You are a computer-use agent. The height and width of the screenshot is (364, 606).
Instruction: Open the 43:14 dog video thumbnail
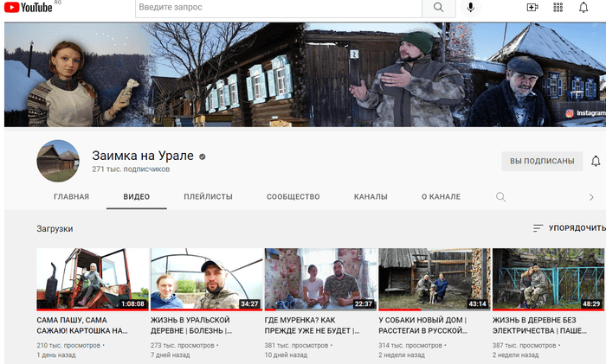coord(435,279)
